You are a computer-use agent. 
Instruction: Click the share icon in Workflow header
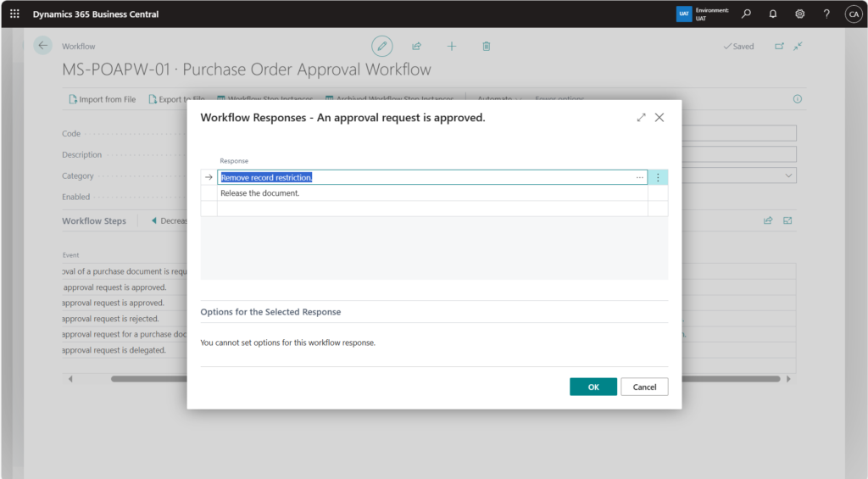(417, 46)
